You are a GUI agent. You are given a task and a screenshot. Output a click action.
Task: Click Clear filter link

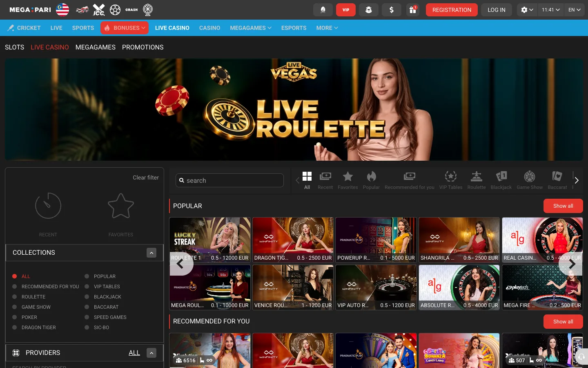pyautogui.click(x=146, y=177)
